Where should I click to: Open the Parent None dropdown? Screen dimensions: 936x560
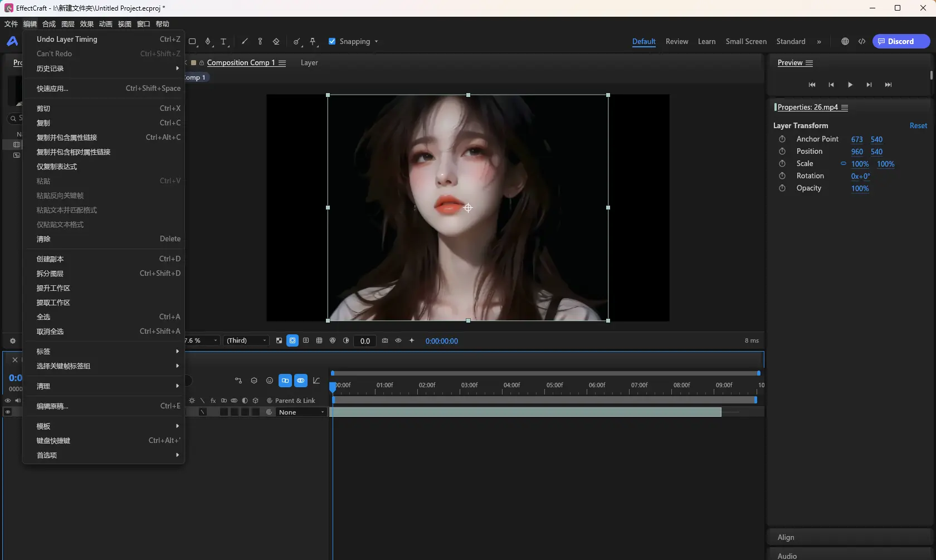pyautogui.click(x=301, y=412)
